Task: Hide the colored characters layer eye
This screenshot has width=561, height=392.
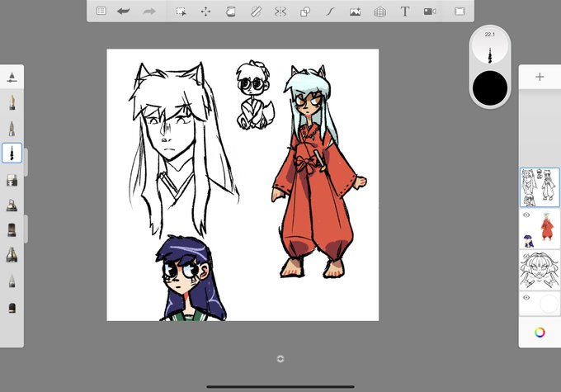Action: click(526, 215)
